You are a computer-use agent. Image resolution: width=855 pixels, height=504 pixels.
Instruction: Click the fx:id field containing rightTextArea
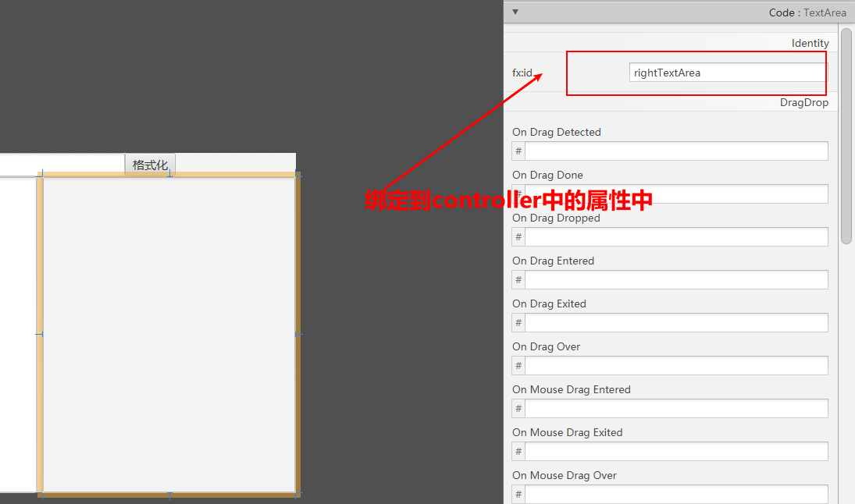coord(729,73)
